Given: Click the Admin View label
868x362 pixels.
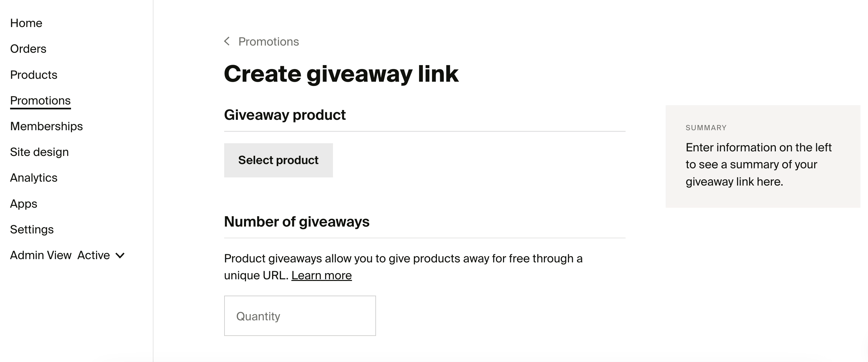Looking at the screenshot, I should coord(41,255).
